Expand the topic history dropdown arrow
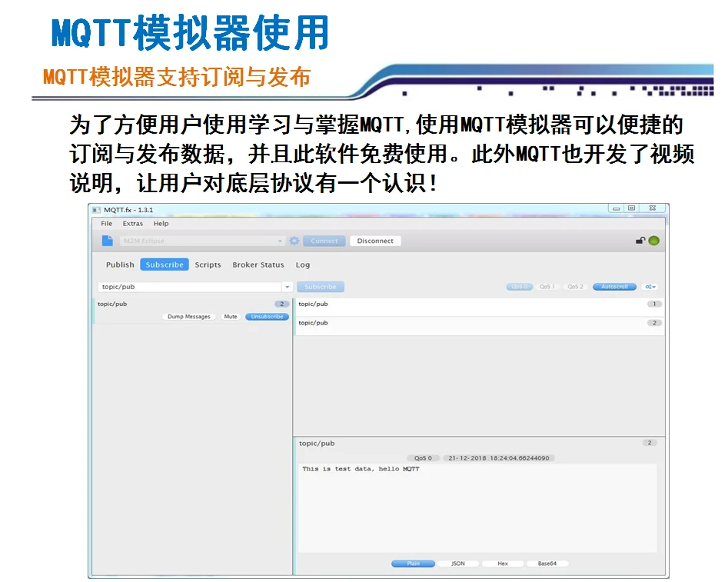The width and height of the screenshot is (728, 582). click(287, 287)
